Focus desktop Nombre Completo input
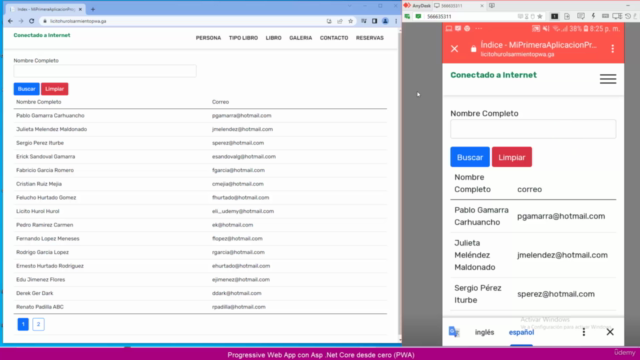 coord(105,71)
